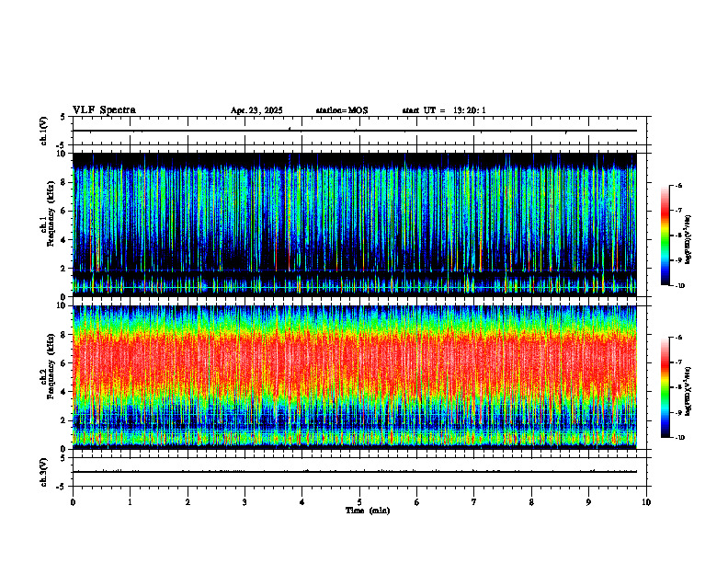728x563 pixels.
Task: Click the "-10" label on ch.1 color bar
Action: click(680, 286)
